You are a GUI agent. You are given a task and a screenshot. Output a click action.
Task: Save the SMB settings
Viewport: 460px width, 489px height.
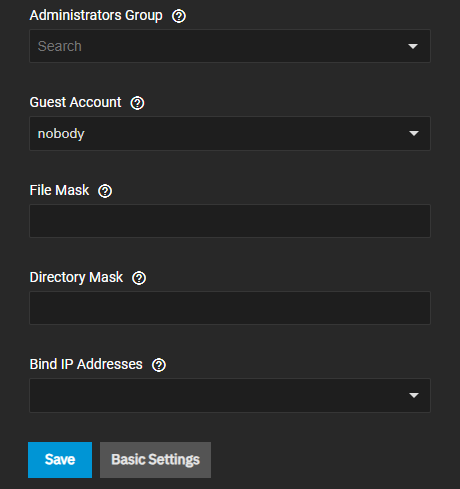60,460
